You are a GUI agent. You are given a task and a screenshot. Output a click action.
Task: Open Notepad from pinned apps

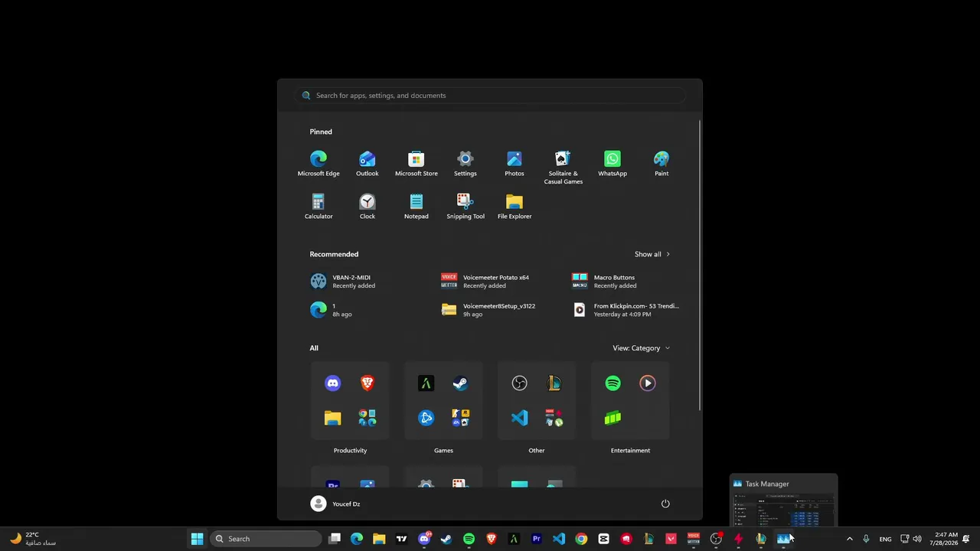(x=416, y=207)
